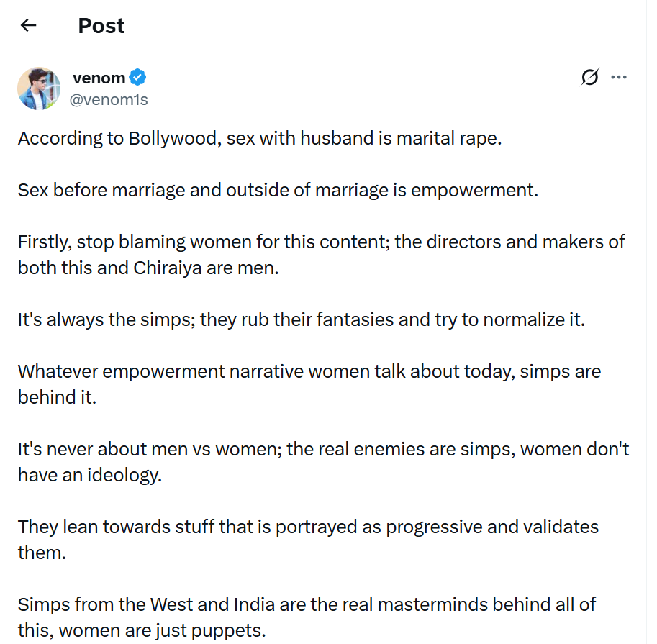Click the line starting "According to Bollywood"

[259, 138]
